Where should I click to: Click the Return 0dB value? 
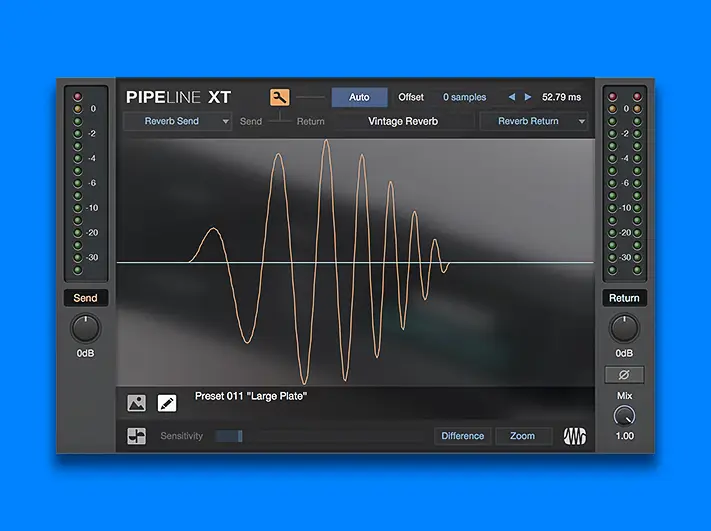click(x=624, y=353)
